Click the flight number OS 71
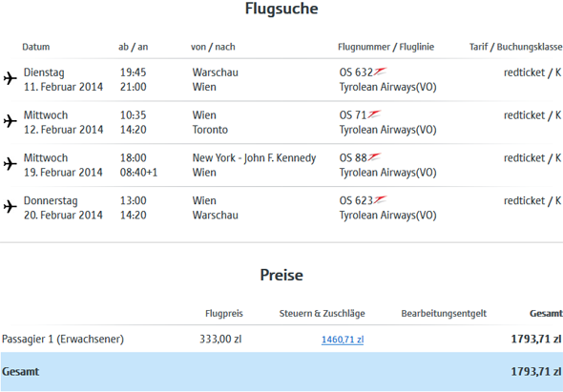Viewport: 563px width, 392px height. click(353, 115)
